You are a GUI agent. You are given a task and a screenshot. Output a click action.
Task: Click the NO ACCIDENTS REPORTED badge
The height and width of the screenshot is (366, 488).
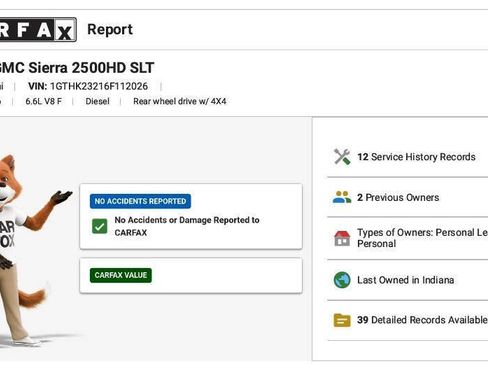(140, 201)
